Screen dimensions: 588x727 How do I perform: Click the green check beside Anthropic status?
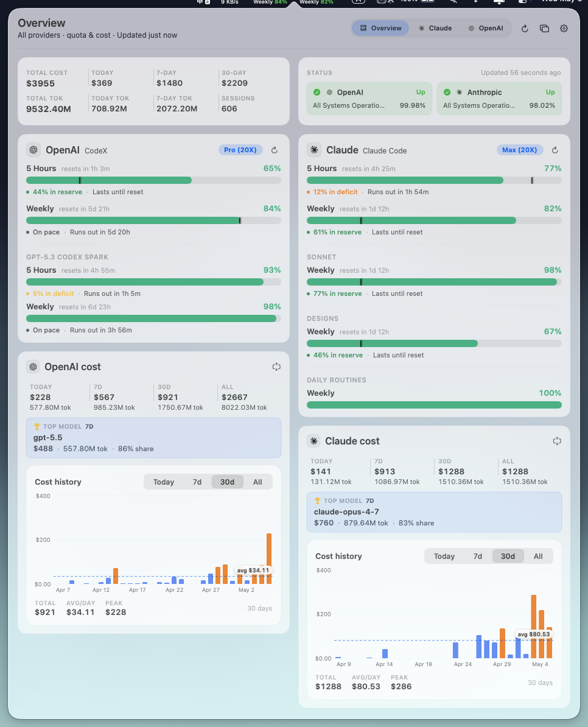tap(447, 93)
